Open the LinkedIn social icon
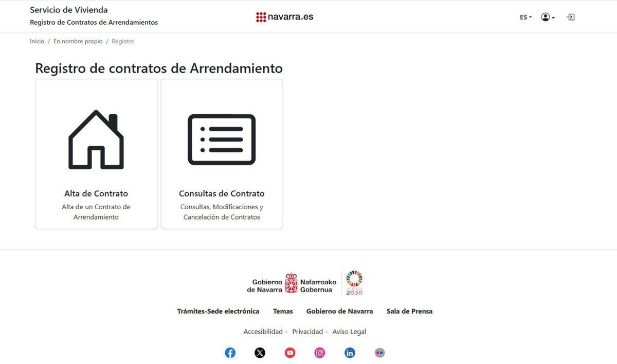 click(x=350, y=353)
